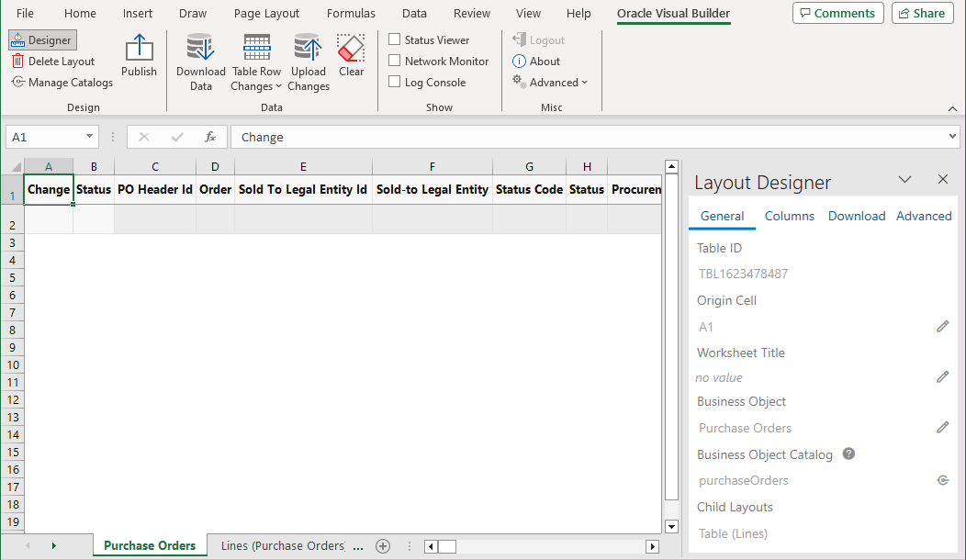Enable the Status Viewer checkbox
The height and width of the screenshot is (560, 966).
(397, 39)
